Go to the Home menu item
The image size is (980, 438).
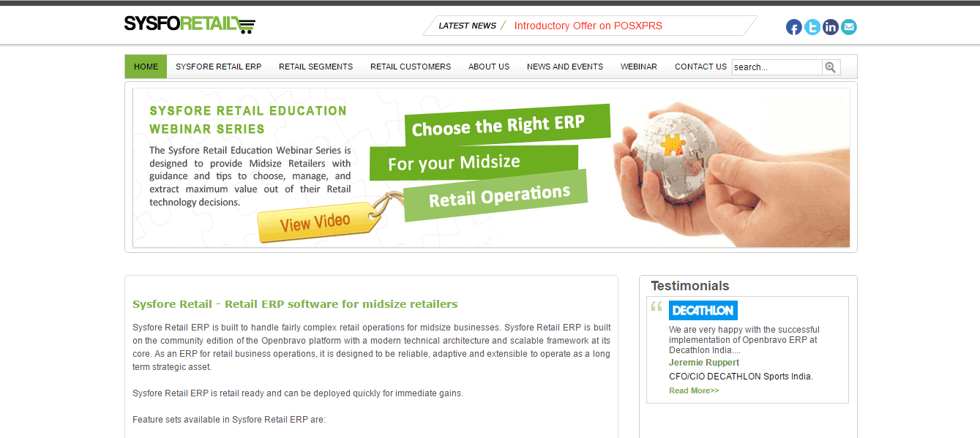[146, 67]
